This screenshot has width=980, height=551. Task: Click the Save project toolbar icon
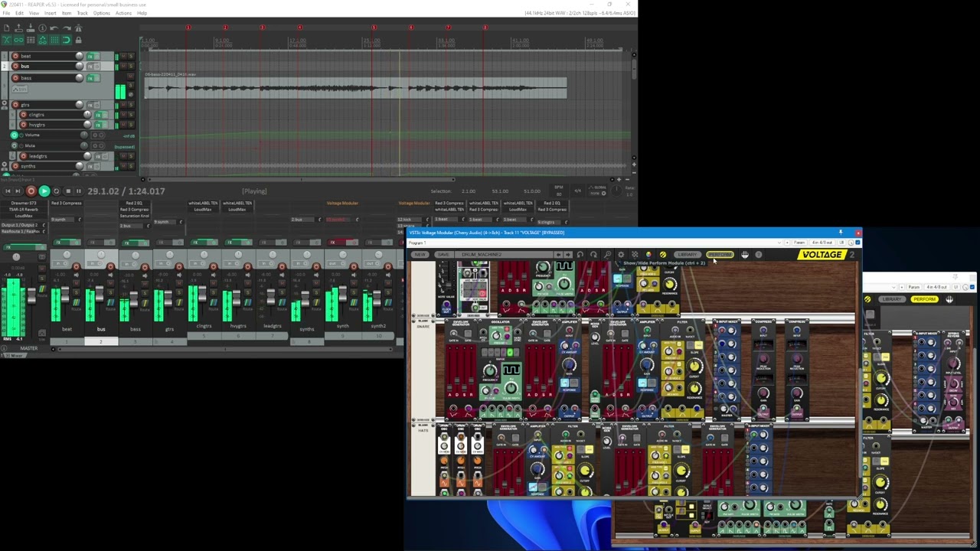coord(31,28)
